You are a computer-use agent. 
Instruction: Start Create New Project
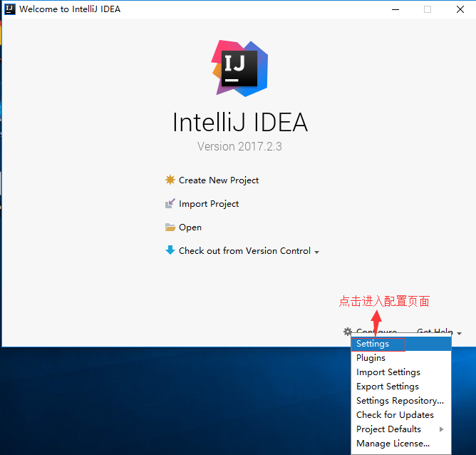[219, 180]
